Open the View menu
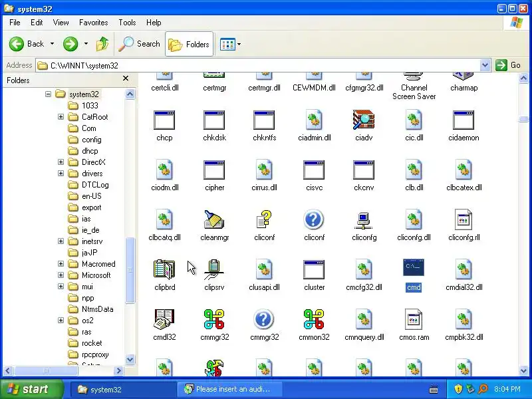The height and width of the screenshot is (399, 532). pos(61,23)
